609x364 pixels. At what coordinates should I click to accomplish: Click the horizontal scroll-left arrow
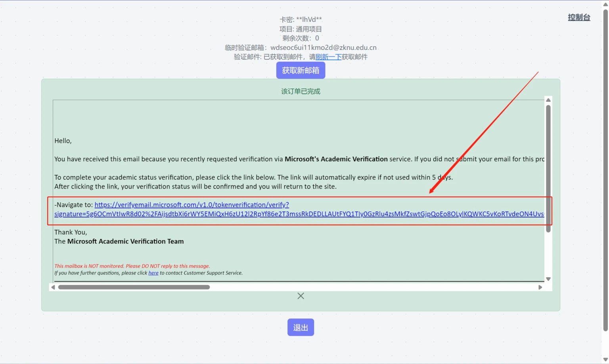tap(53, 287)
